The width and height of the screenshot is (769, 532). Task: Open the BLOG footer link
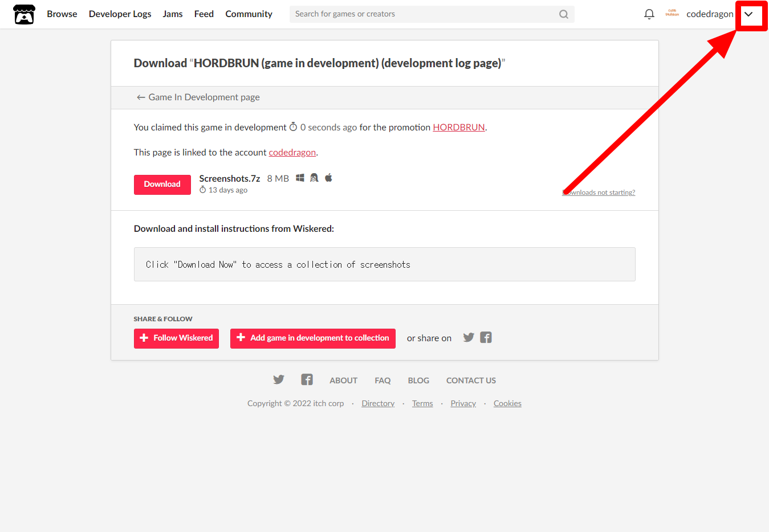pyautogui.click(x=418, y=380)
